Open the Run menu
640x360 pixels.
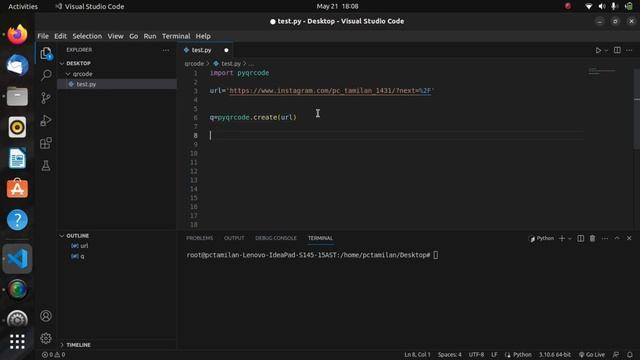pyautogui.click(x=150, y=36)
